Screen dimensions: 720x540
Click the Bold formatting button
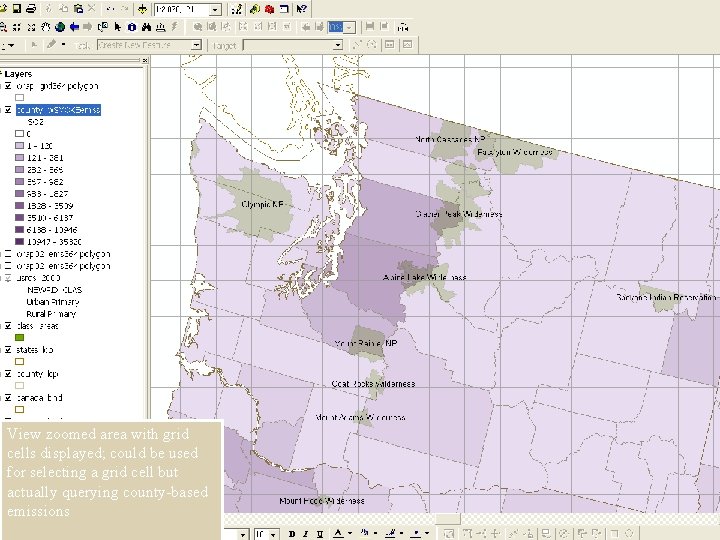292,534
